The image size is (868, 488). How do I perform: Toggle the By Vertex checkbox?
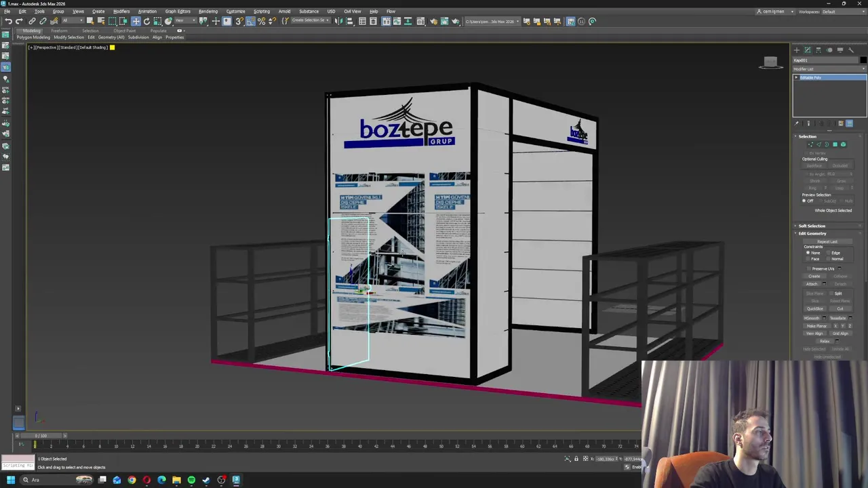point(807,153)
